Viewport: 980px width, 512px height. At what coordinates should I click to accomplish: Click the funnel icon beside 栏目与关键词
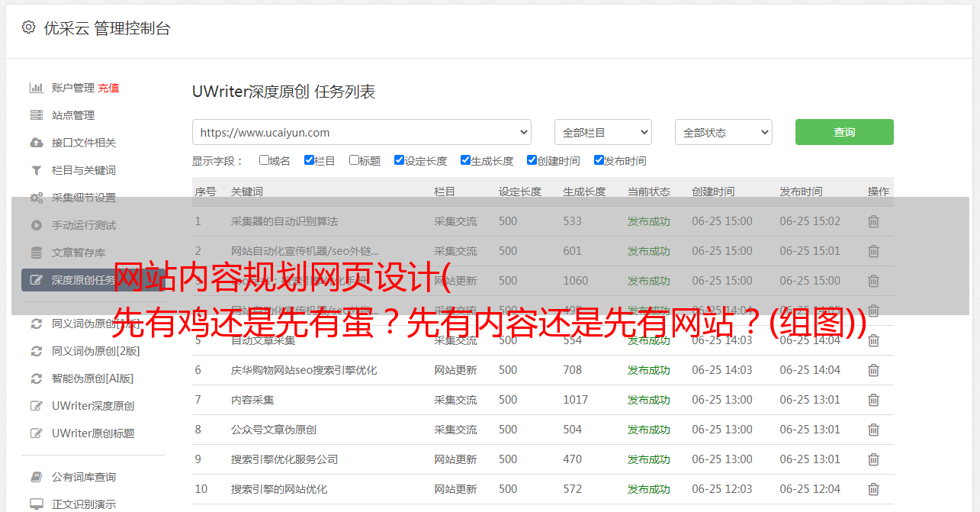(x=36, y=170)
